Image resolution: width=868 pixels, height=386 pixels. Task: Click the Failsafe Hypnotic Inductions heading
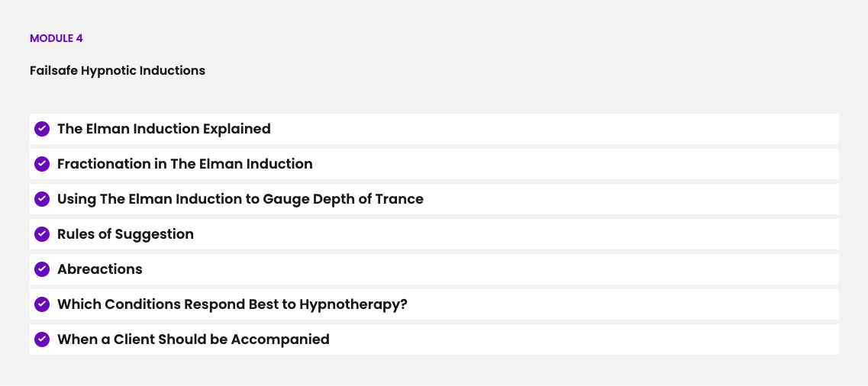(118, 70)
